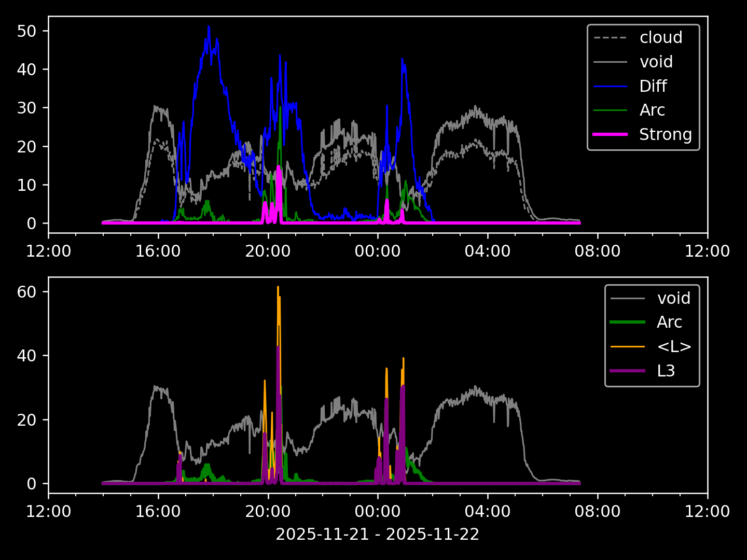Viewport: 747px width, 560px height.
Task: Click the 60 y-axis label on bottom chart
Action: tap(27, 292)
